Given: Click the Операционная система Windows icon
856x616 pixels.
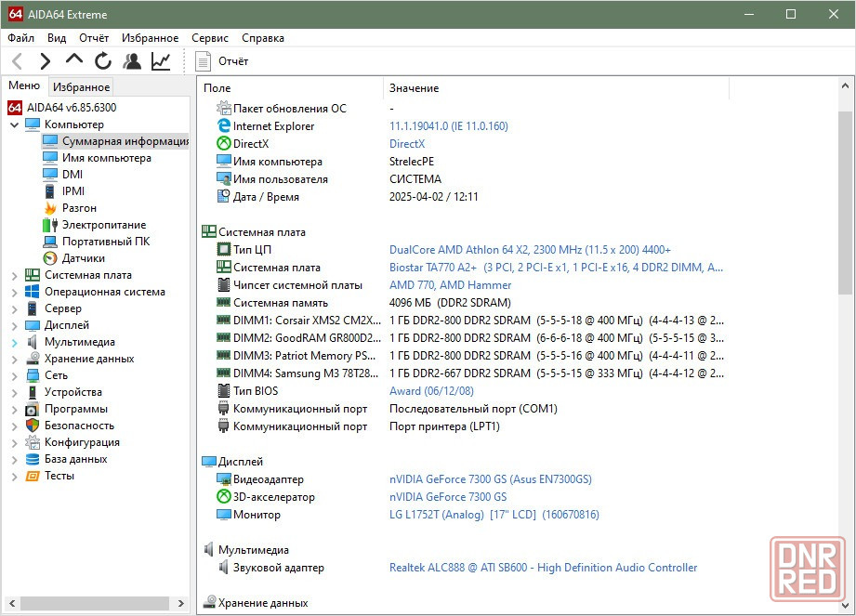Looking at the screenshot, I should [33, 292].
